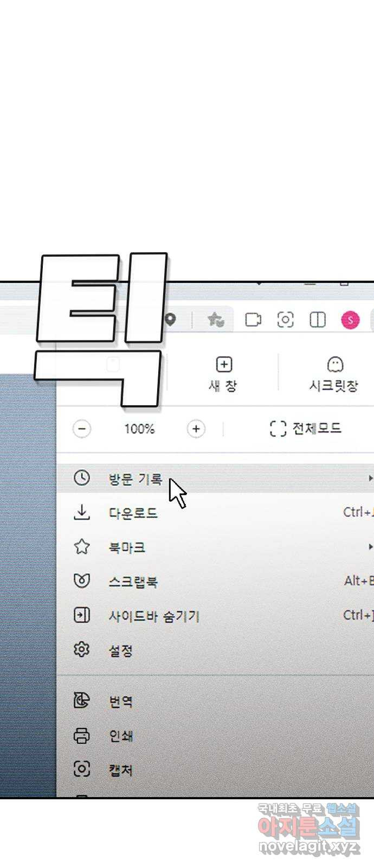Click the location pin icon in address bar
This screenshot has height=868, width=374.
click(x=171, y=320)
